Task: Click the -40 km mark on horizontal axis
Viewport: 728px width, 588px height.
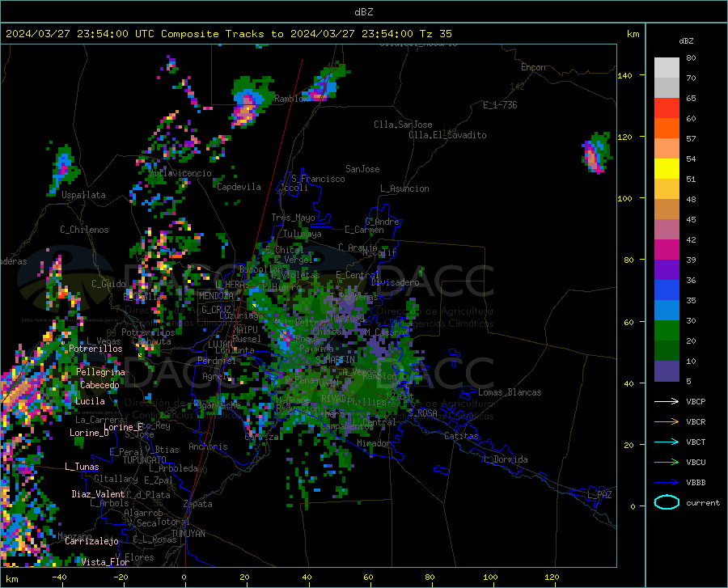Action: coord(59,577)
